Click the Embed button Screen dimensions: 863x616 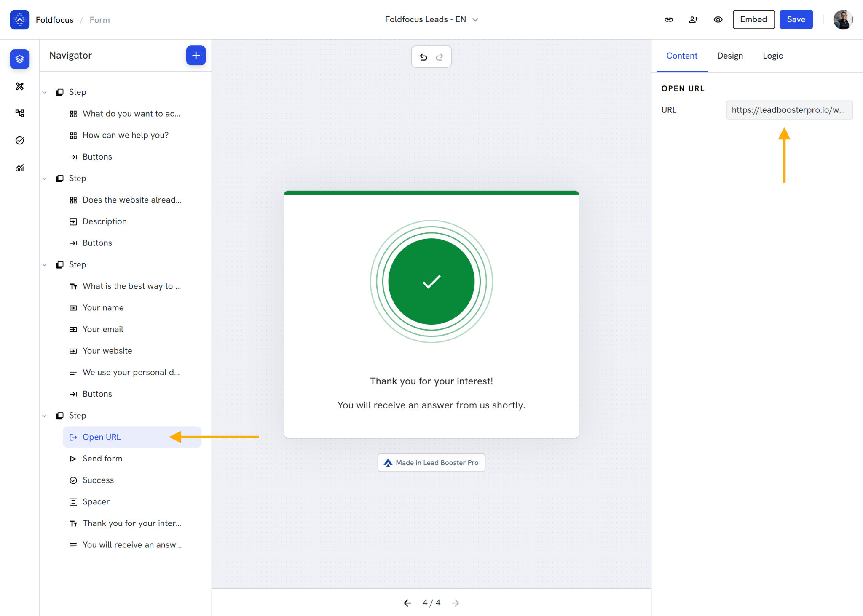753,19
